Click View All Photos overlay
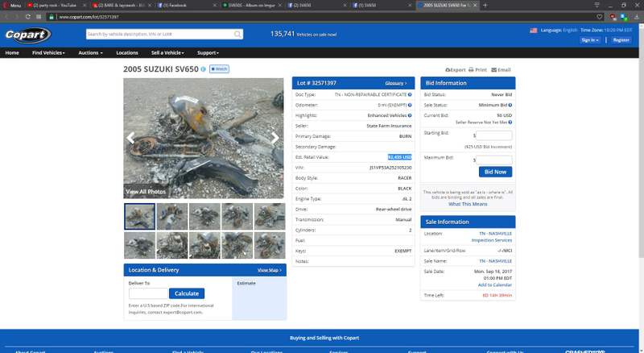This screenshot has width=644, height=353. 146,192
